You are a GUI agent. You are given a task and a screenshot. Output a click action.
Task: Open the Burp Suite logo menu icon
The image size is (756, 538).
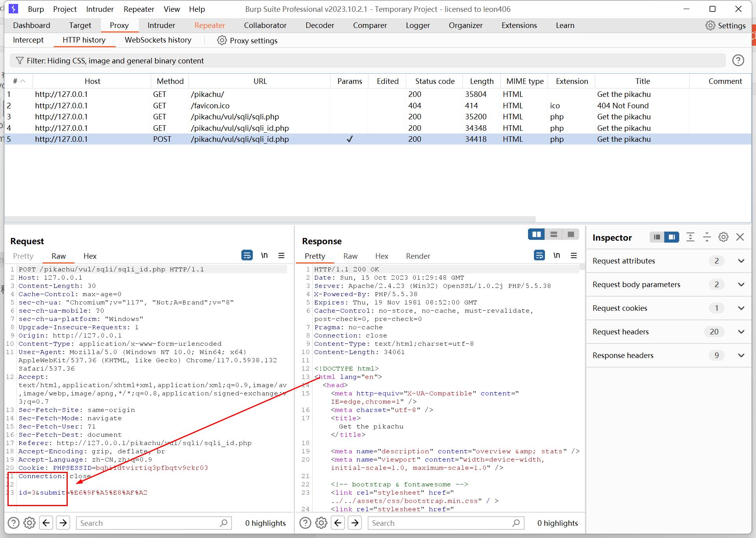[13, 9]
